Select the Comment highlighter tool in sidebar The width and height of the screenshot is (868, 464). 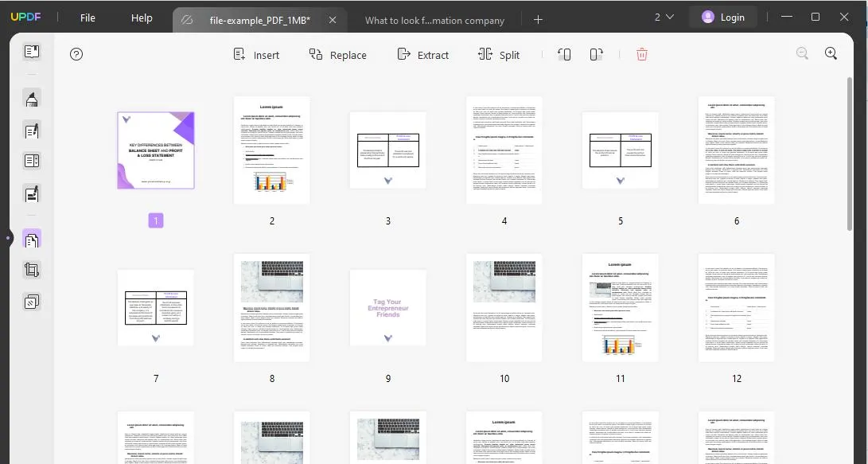click(x=32, y=99)
